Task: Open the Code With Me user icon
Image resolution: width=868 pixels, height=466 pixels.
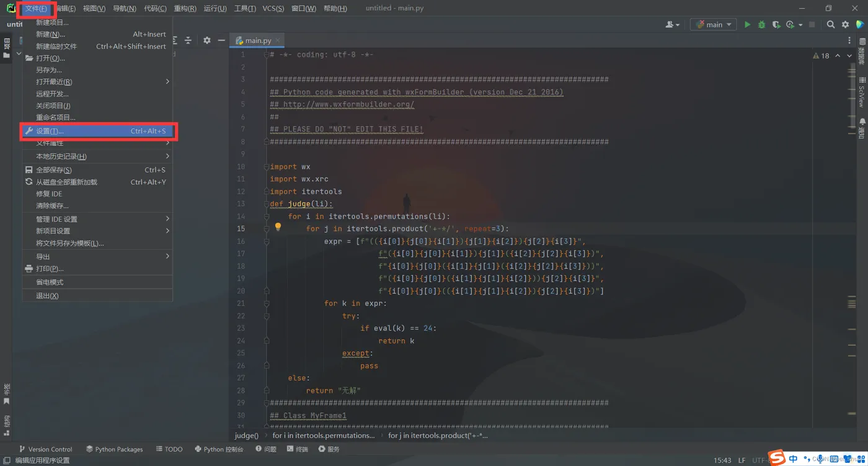Action: pos(670,25)
